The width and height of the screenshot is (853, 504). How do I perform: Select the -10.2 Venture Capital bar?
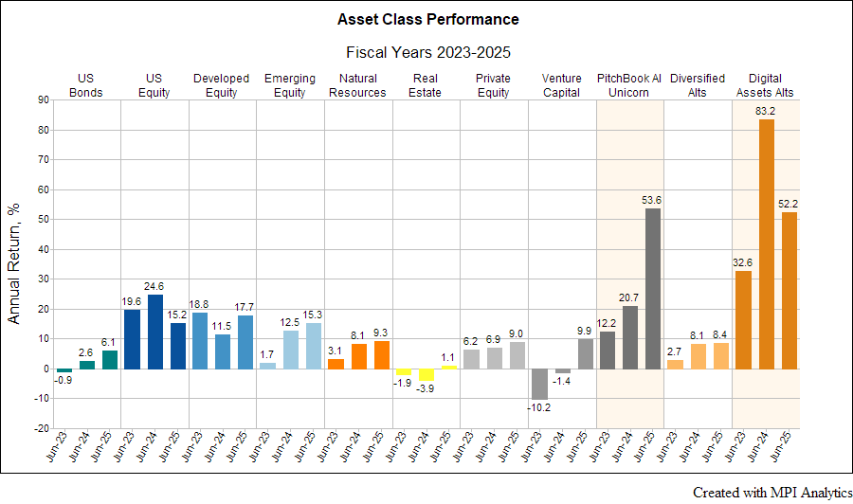tap(539, 384)
